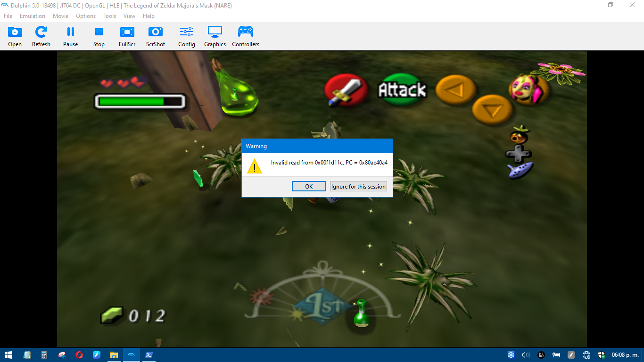Open Windows Security shield icon

pyautogui.click(x=602, y=355)
